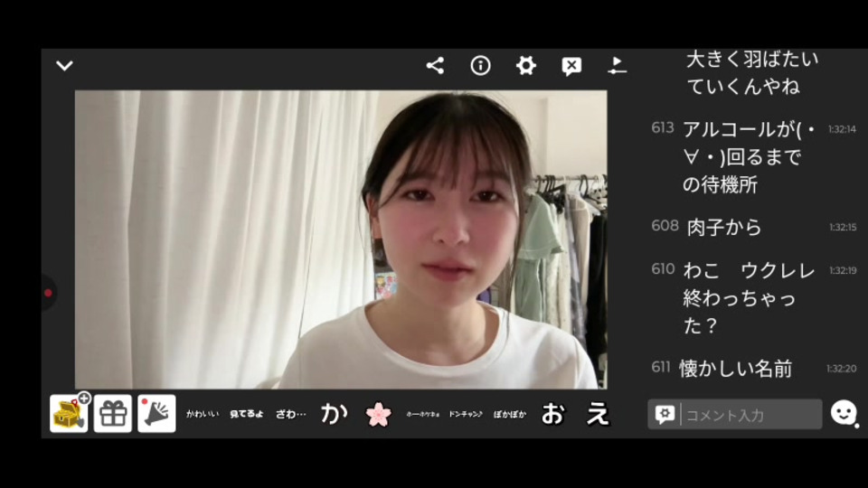Viewport: 868px width, 488px height.
Task: Send the ドンチャン♪ emotion
Action: (x=466, y=414)
